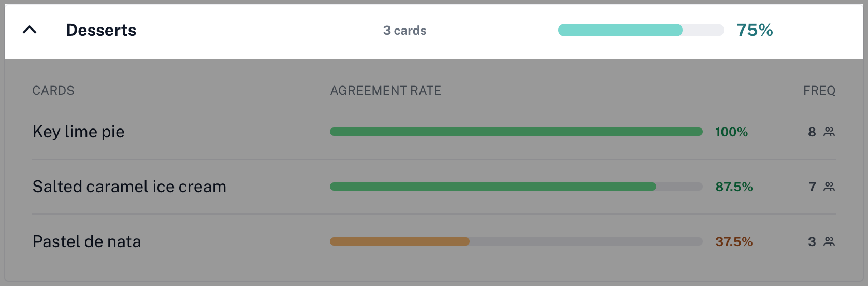868x286 pixels.
Task: Click the participants icon for Key lime pie
Action: pyautogui.click(x=829, y=132)
